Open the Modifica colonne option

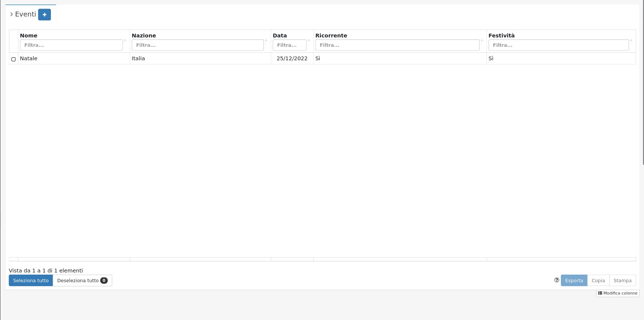[x=617, y=293]
